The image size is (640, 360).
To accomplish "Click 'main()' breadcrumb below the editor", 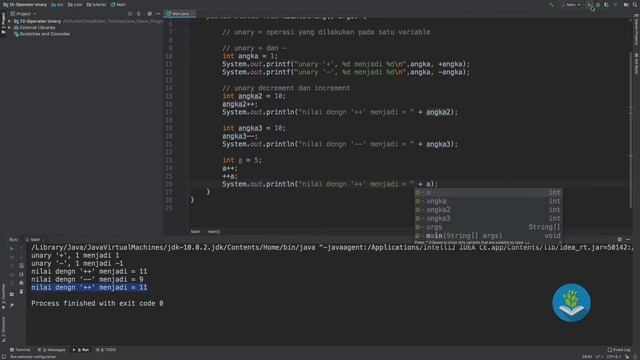I will click(x=213, y=232).
